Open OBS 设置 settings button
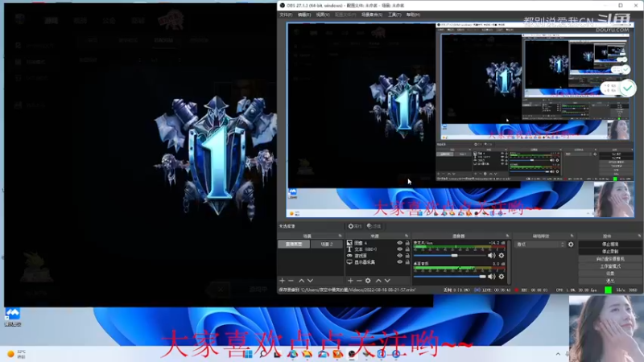The height and width of the screenshot is (362, 644). pyautogui.click(x=610, y=274)
